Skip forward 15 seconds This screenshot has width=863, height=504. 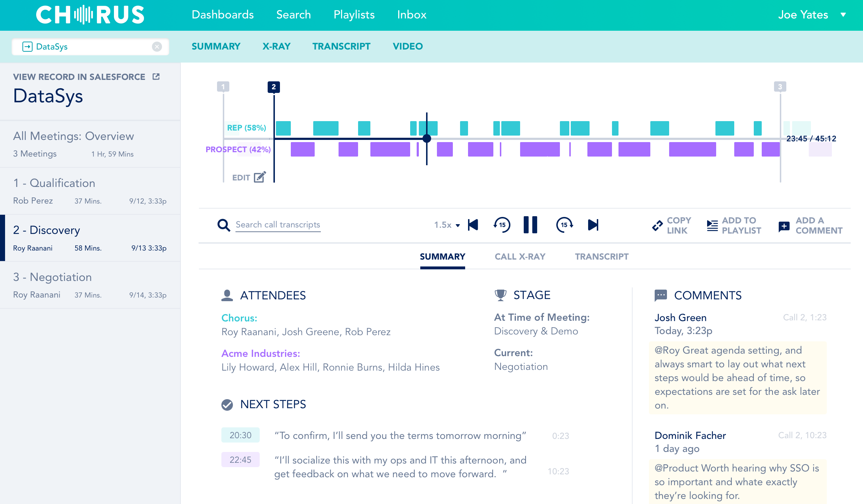564,225
